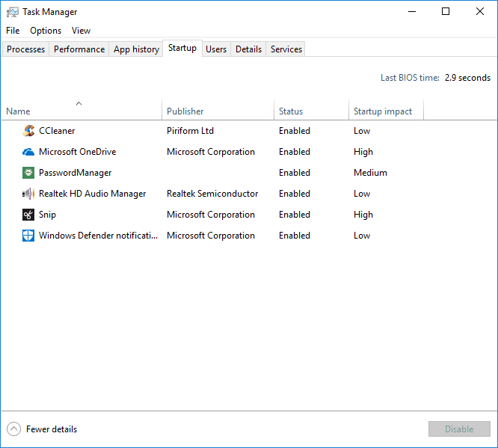Select the CCleaner row name
498x448 pixels.
(57, 131)
